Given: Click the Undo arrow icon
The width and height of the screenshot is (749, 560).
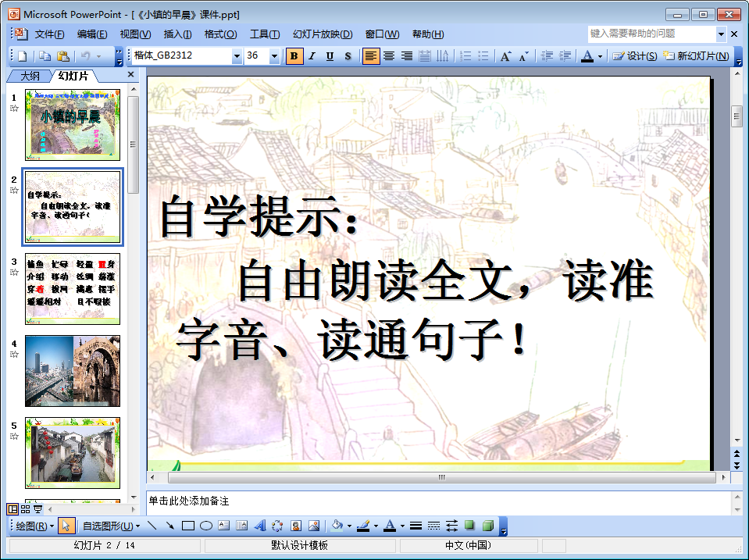Looking at the screenshot, I should [x=85, y=56].
